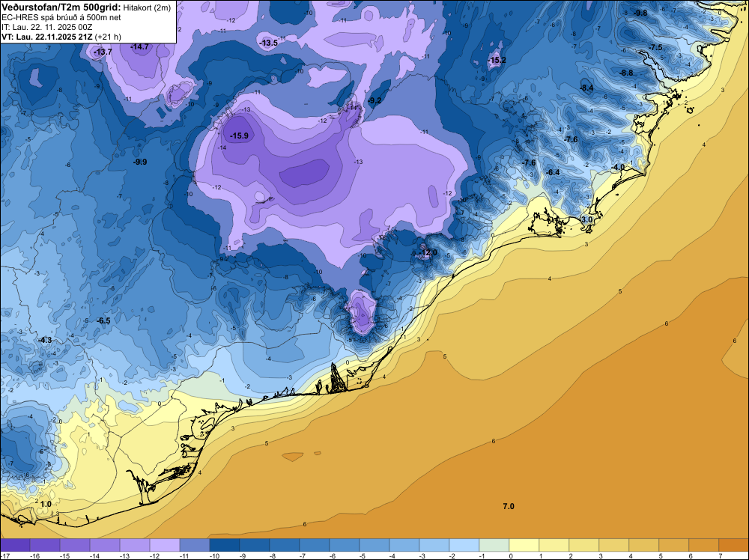Image resolution: width=749 pixels, height=560 pixels.
Task: Click the 1.0 temperature value
Action: (x=46, y=504)
